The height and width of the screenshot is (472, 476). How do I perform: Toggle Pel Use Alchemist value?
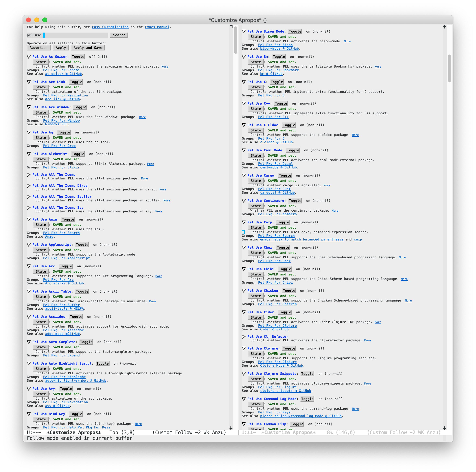click(78, 154)
